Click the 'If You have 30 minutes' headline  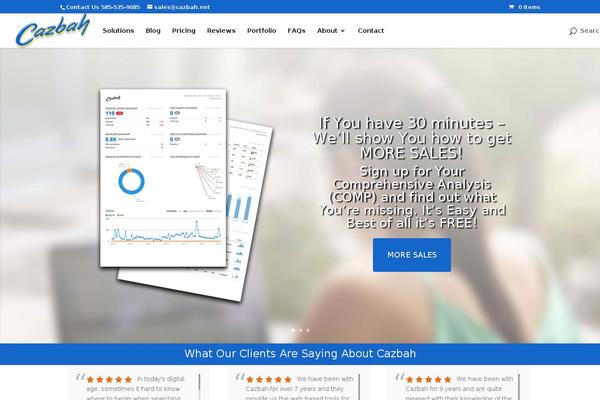pyautogui.click(x=412, y=138)
